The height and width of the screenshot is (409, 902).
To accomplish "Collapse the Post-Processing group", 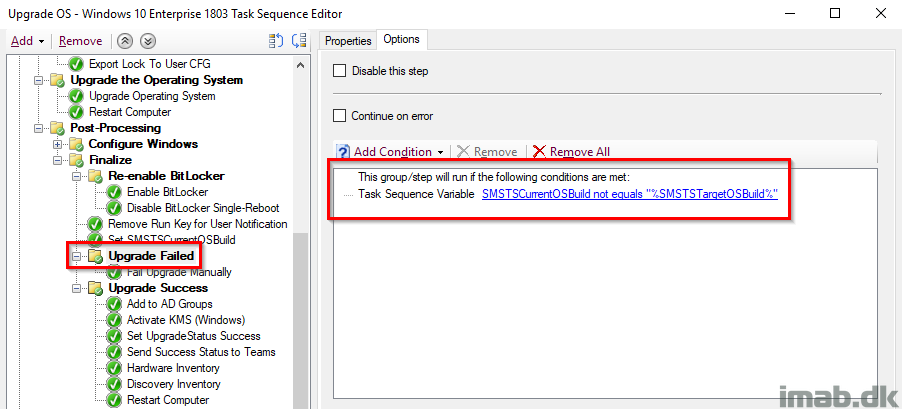I will coord(39,128).
